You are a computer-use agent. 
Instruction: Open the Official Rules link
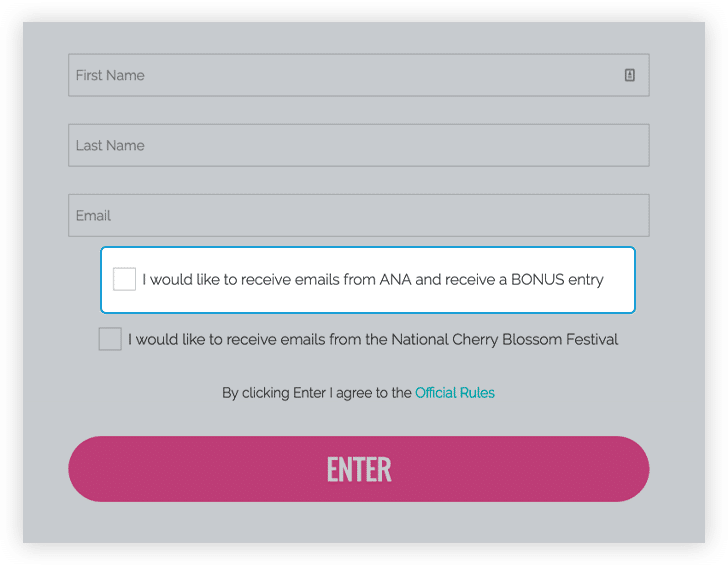(x=455, y=393)
